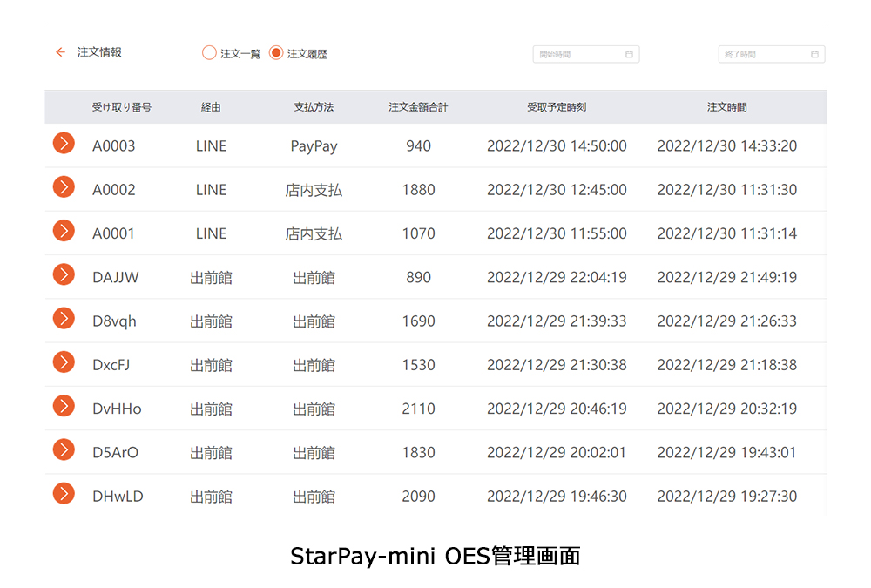Select receipt number DvHHo
This screenshot has height=588, width=871.
point(117,409)
